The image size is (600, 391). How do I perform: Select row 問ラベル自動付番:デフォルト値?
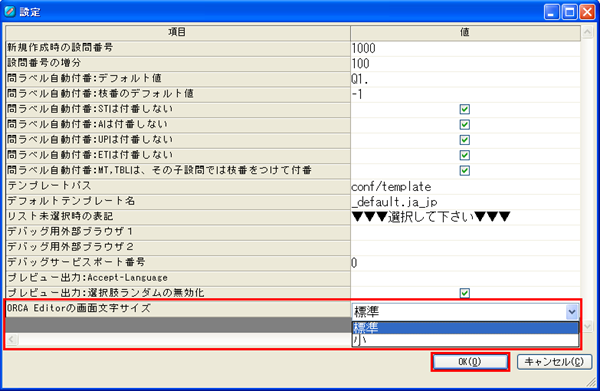pos(178,79)
